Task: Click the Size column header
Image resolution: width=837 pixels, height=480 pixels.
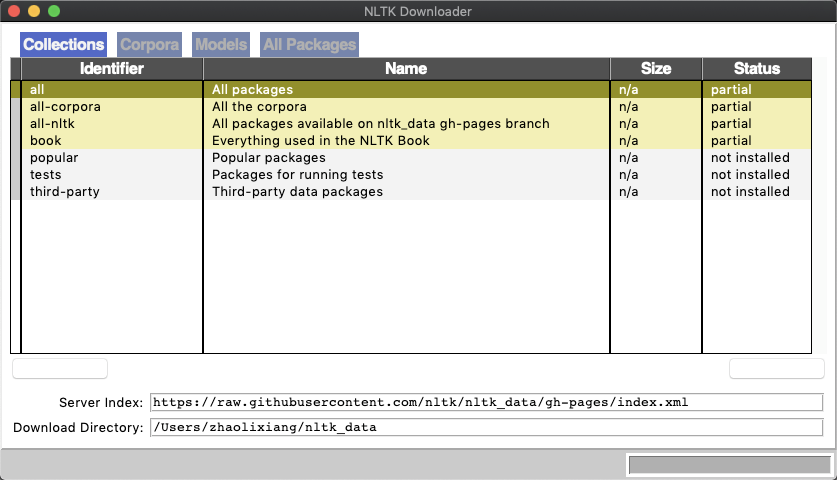Action: pos(656,69)
